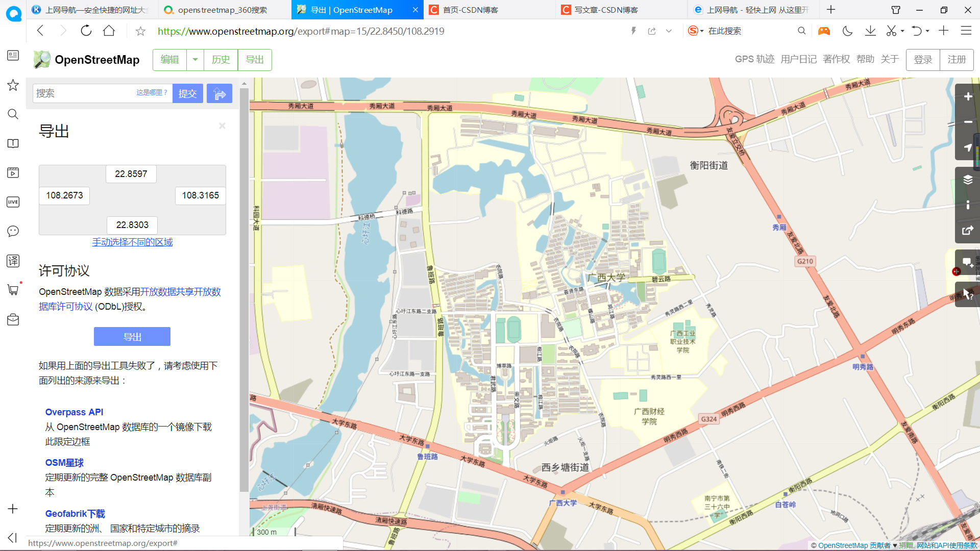Screen dimensions: 980x551
Task: Zoom in on the map
Action: [x=968, y=96]
